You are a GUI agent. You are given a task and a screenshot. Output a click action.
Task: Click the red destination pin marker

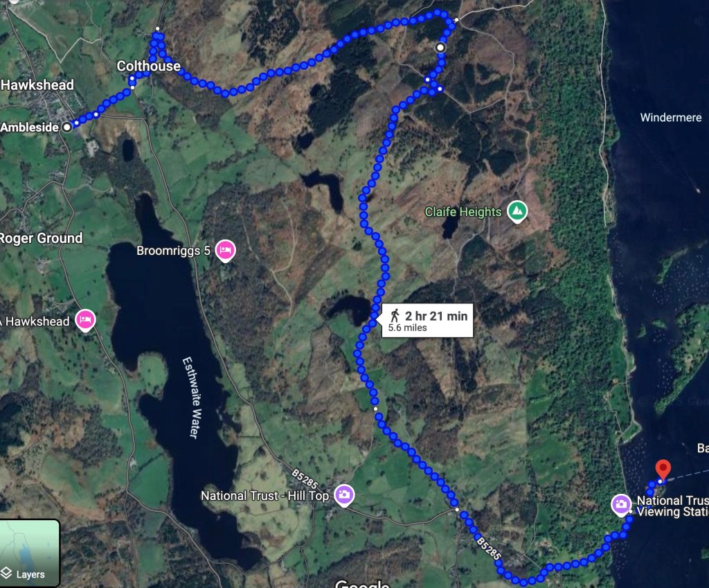[663, 470]
